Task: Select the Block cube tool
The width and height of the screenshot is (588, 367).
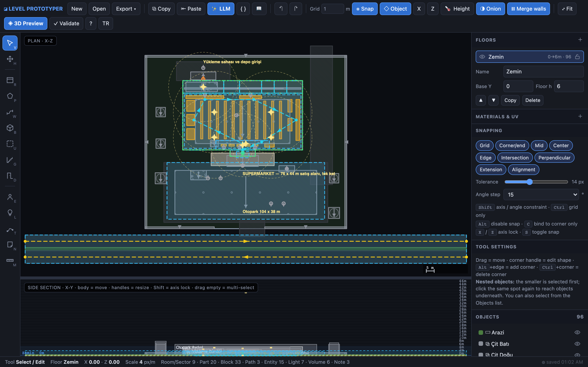Action: pyautogui.click(x=10, y=128)
